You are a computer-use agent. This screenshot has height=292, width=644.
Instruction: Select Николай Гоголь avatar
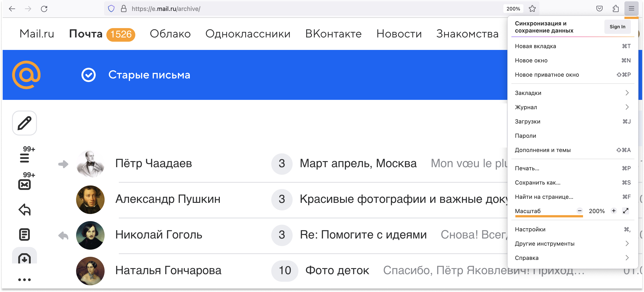pos(90,235)
